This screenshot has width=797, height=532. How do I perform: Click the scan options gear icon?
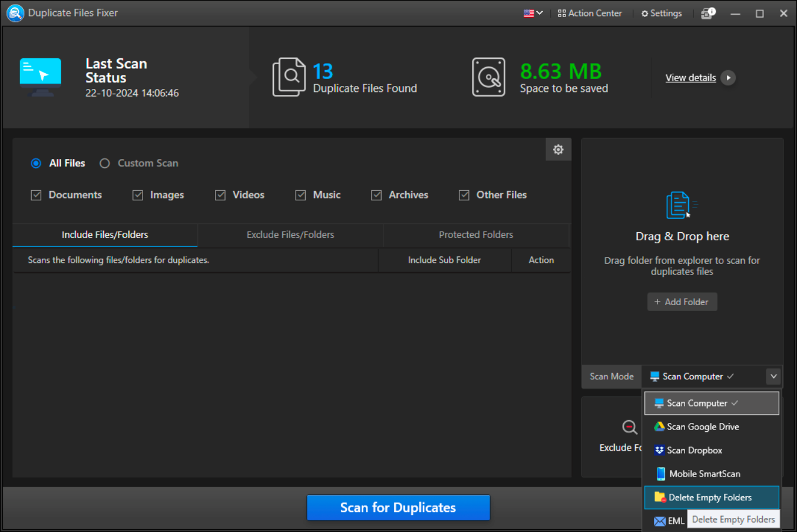point(558,150)
